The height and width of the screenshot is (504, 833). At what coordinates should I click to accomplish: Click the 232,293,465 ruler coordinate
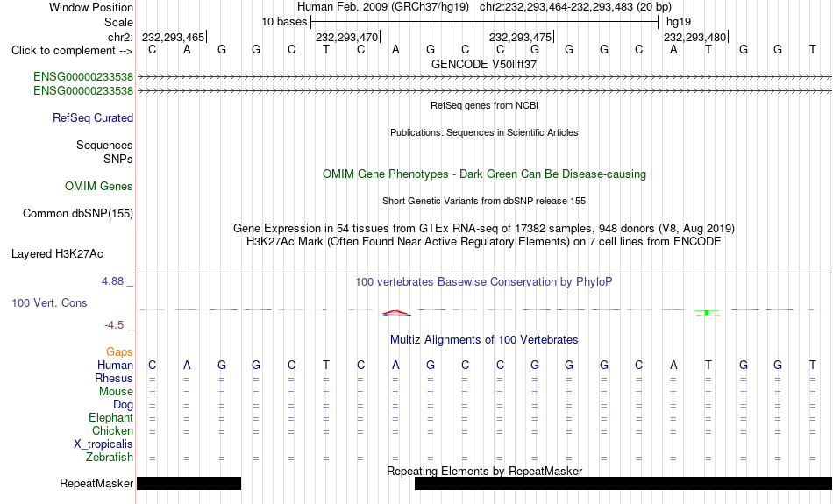[174, 37]
